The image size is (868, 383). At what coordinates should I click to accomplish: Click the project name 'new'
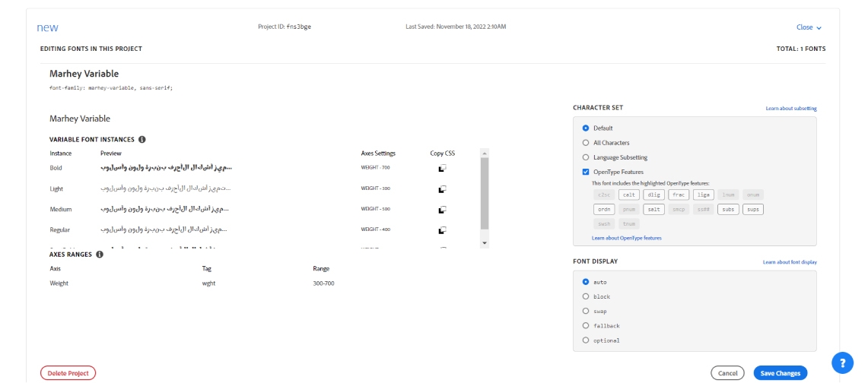point(48,27)
